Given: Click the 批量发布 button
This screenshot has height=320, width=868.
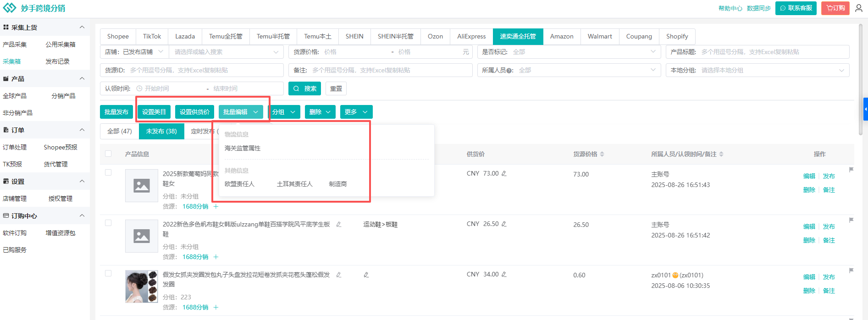Looking at the screenshot, I should pyautogui.click(x=116, y=112).
